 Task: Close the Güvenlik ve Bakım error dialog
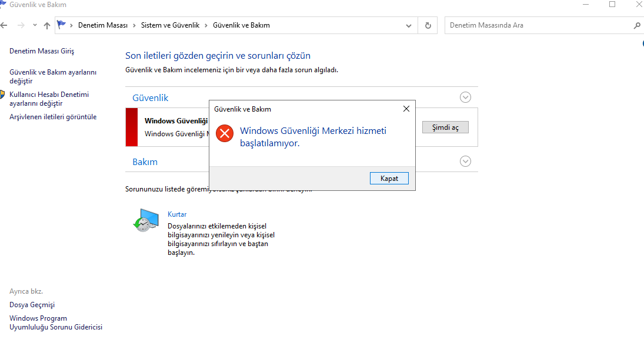(x=406, y=109)
